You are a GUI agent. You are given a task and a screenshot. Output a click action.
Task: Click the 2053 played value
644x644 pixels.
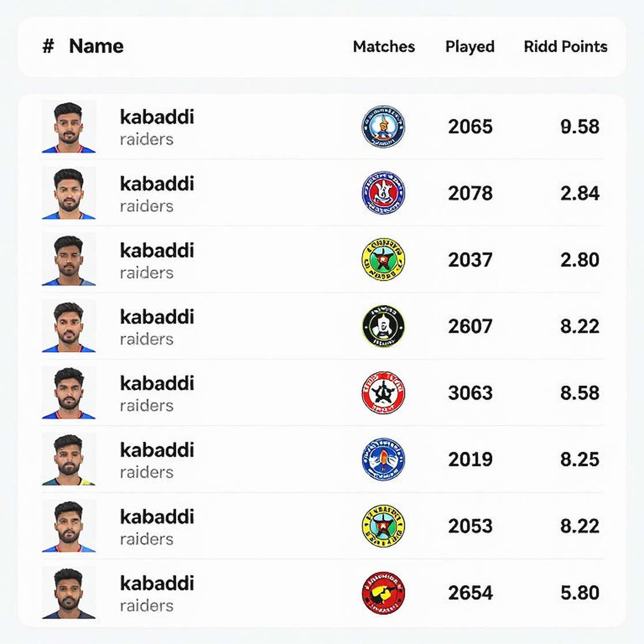[x=470, y=526]
